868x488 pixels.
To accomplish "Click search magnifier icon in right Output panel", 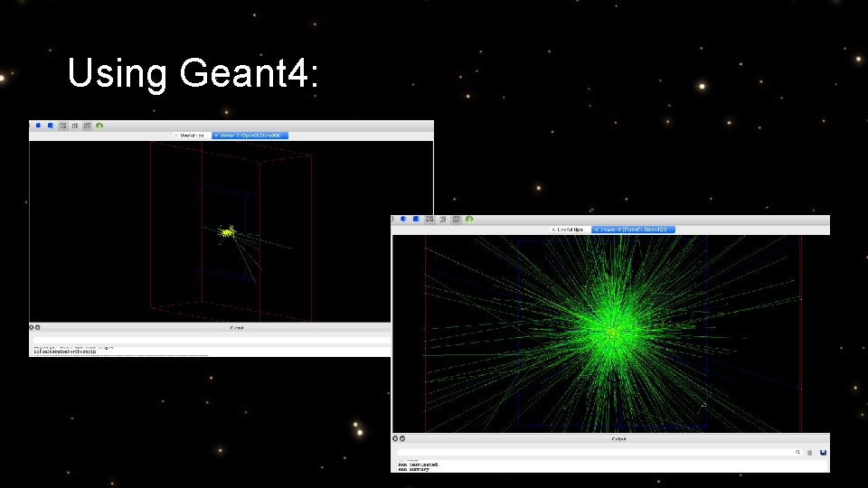I will pos(797,452).
